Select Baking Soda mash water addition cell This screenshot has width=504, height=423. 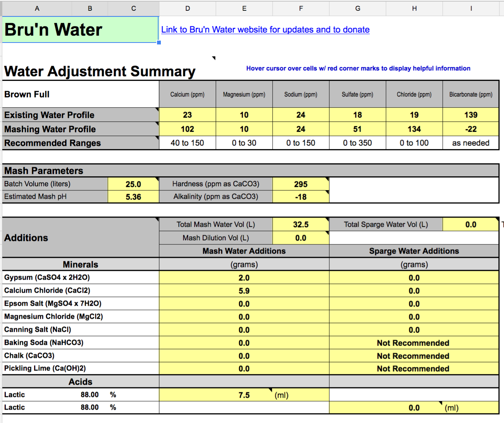(244, 343)
